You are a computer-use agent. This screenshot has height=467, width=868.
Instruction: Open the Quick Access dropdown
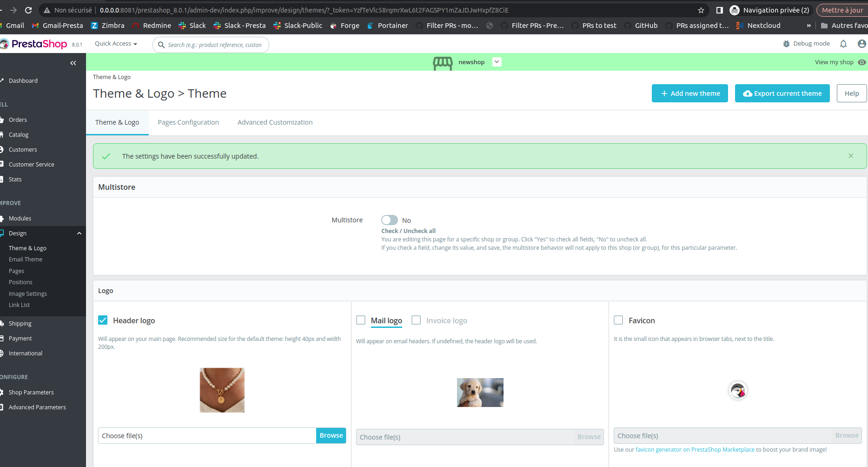click(x=115, y=43)
